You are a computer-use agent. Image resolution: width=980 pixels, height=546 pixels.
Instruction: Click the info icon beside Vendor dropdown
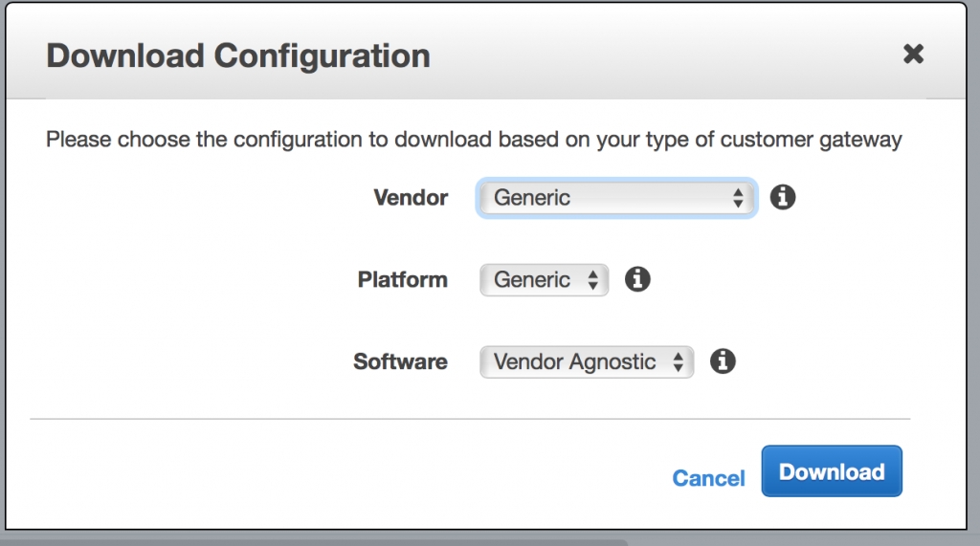click(783, 198)
